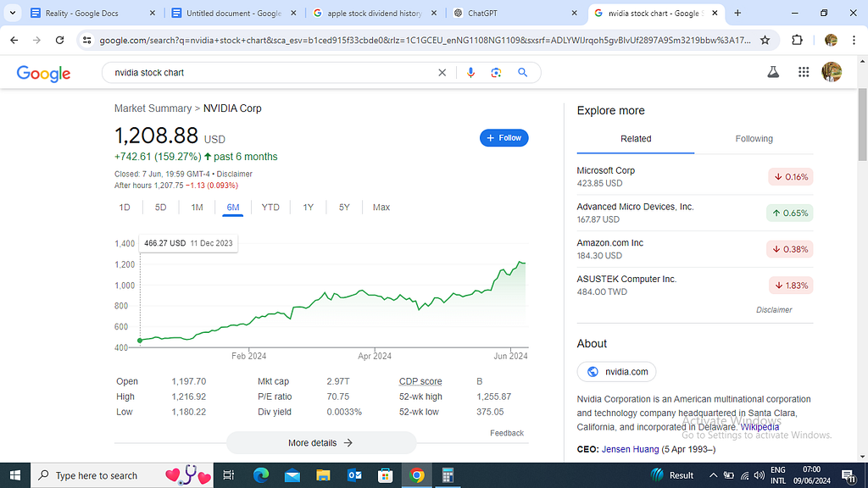This screenshot has height=488, width=868.
Task: Close the ChatGPT tab
Action: click(x=574, y=13)
